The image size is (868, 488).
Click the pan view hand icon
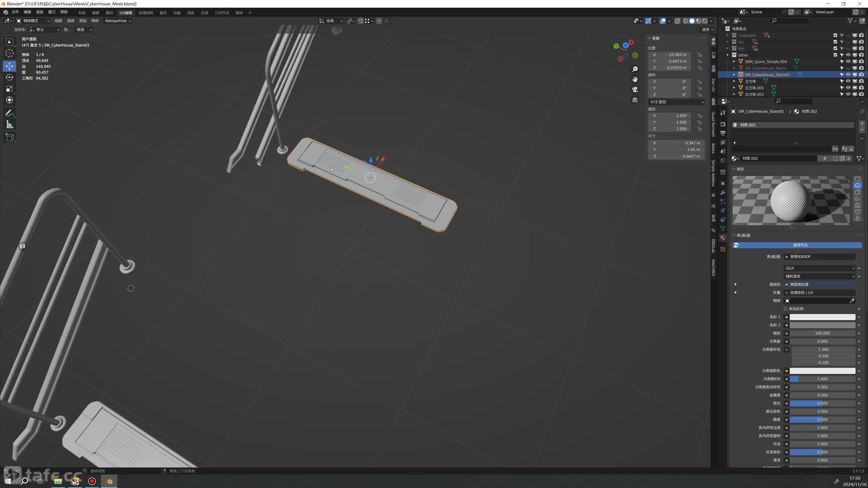[635, 79]
